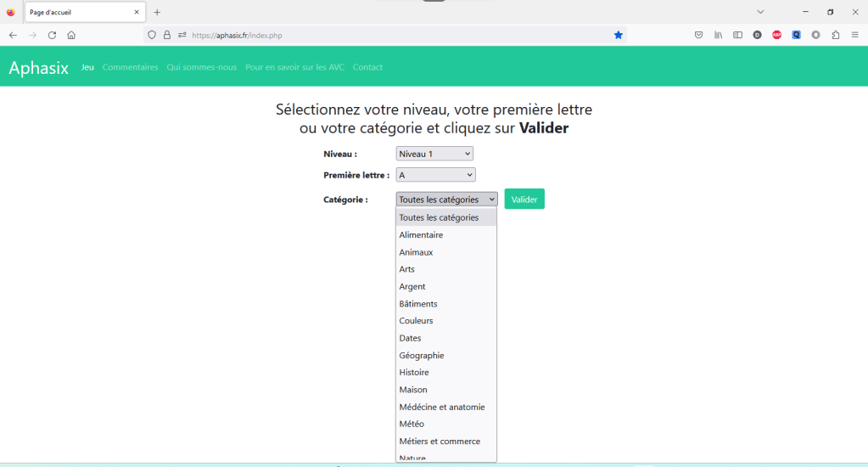Screen dimensions: 868x467
Task: Click the home icon in the toolbar
Action: [71, 35]
